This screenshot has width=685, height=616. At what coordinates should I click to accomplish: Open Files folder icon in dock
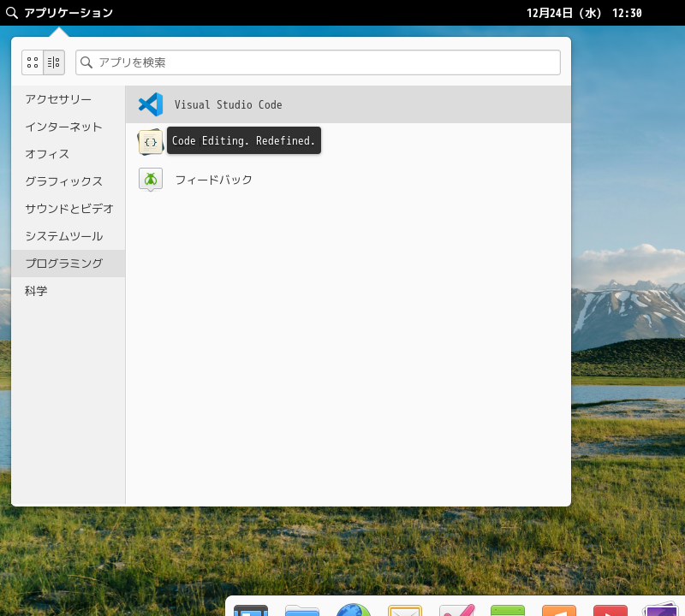302,610
